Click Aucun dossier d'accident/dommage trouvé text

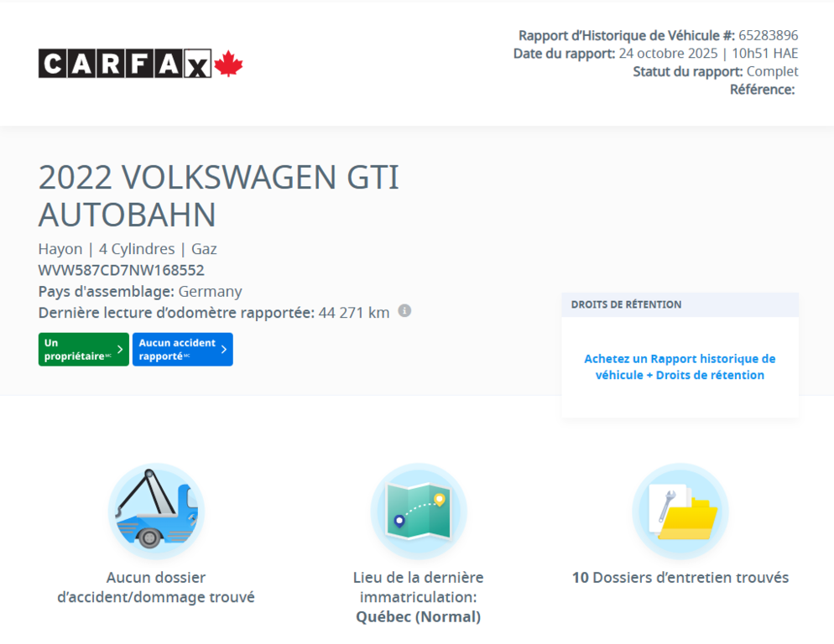[x=156, y=587]
